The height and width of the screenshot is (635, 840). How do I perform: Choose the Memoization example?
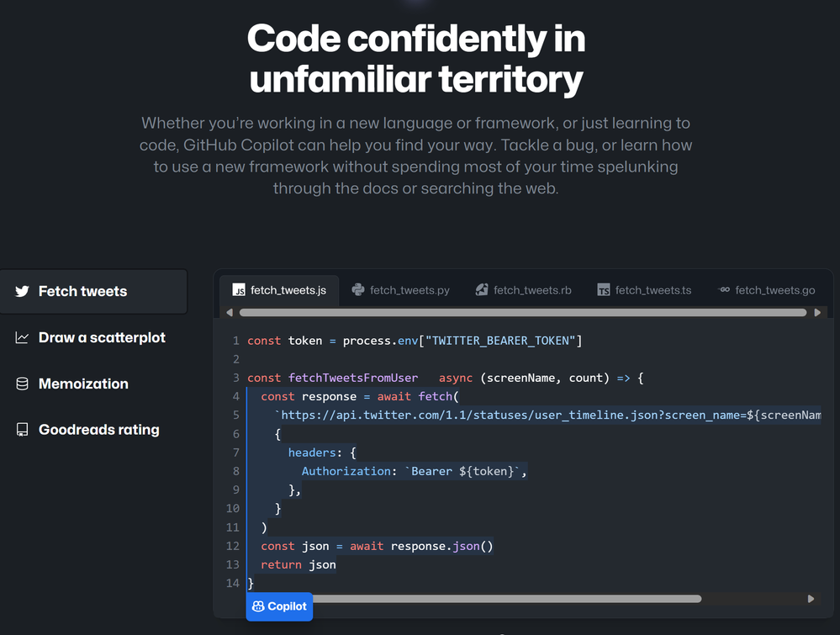(x=93, y=384)
